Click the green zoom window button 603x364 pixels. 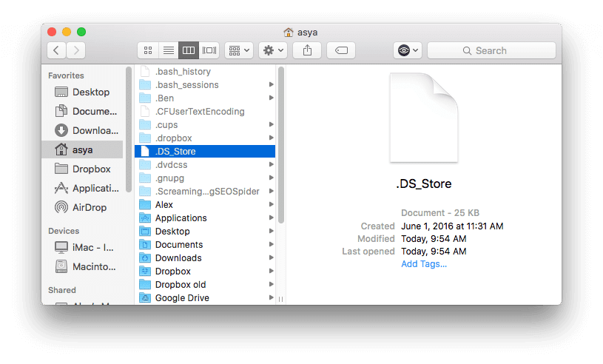(x=81, y=32)
